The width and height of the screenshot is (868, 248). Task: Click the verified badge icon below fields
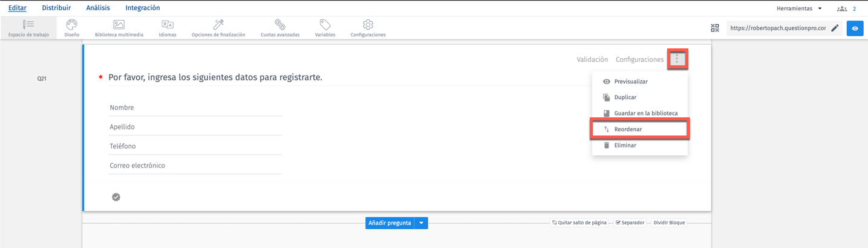point(116,197)
